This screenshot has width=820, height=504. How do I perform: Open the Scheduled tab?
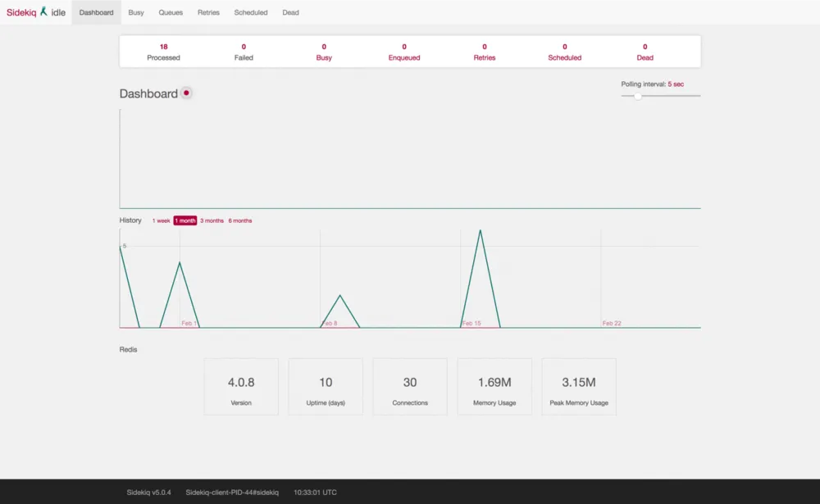pos(250,12)
